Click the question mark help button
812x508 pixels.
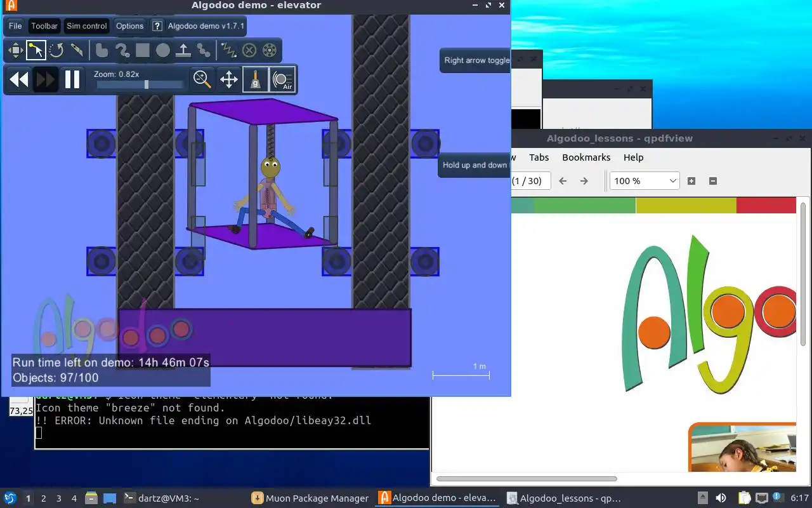[x=158, y=26]
